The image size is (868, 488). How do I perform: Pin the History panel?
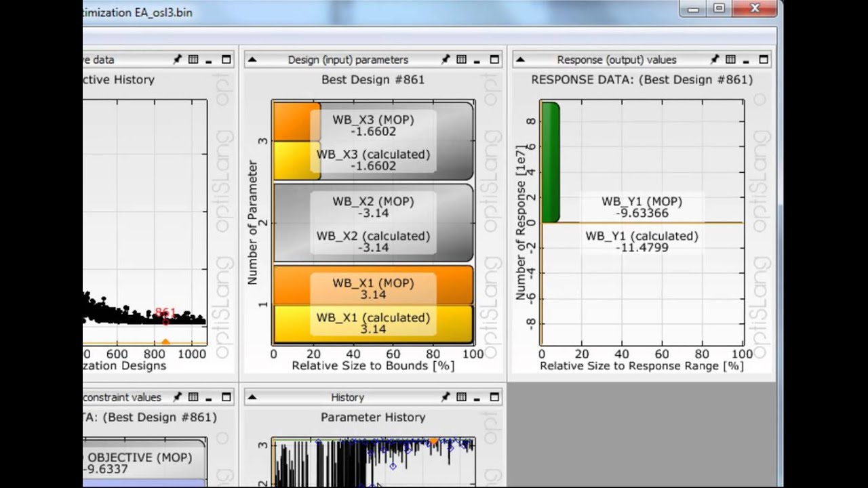point(446,397)
